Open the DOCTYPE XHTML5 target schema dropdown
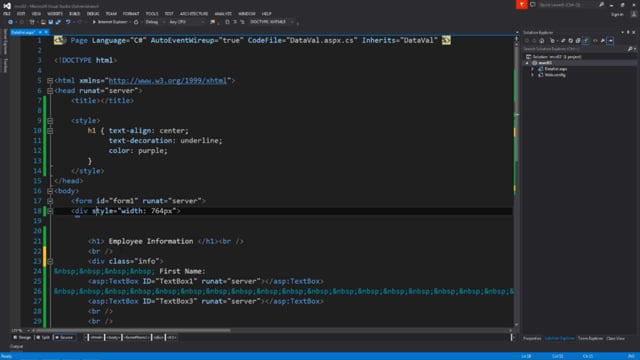640x360 pixels. tap(272, 22)
